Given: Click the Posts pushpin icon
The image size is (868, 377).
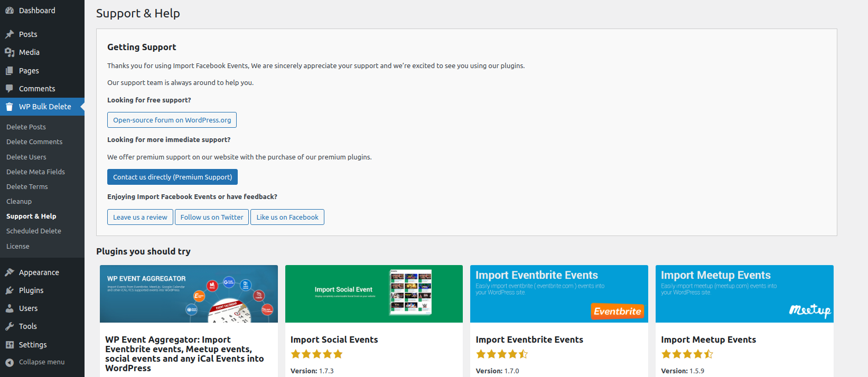Looking at the screenshot, I should click(x=10, y=34).
